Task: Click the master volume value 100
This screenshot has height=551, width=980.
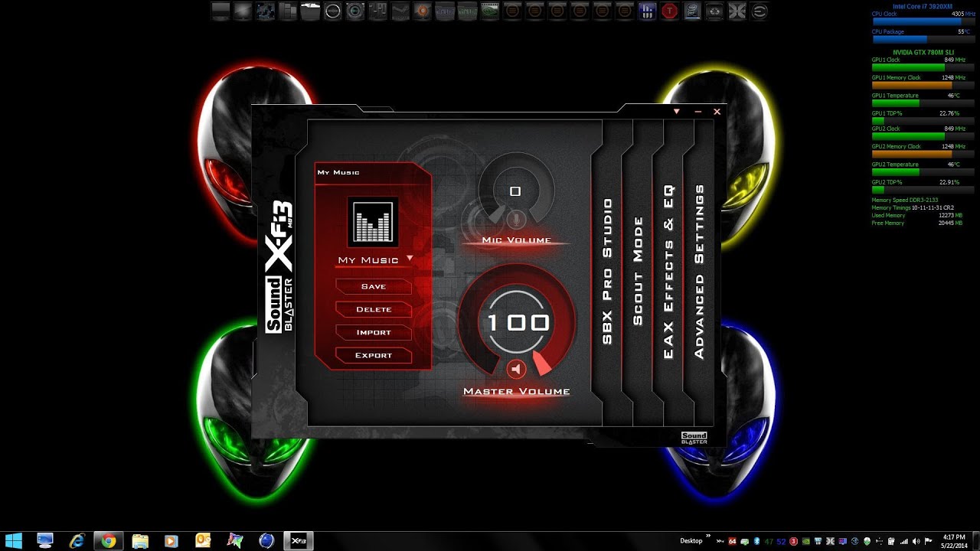Action: point(518,322)
